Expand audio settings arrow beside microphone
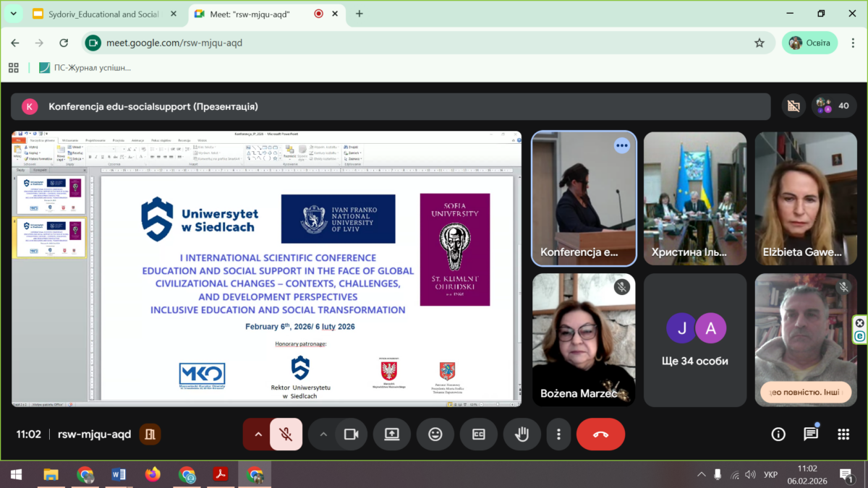 pos(258,435)
